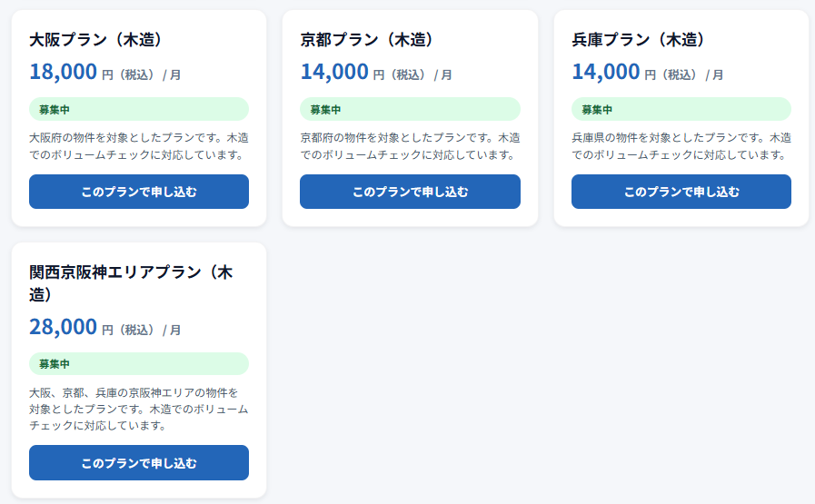Click the 京都府の物件 description text

[x=410, y=146]
